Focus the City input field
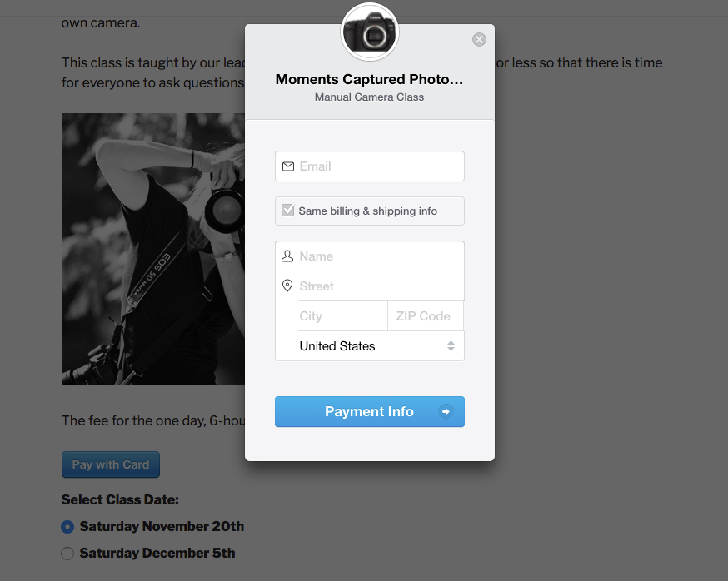 click(x=342, y=316)
